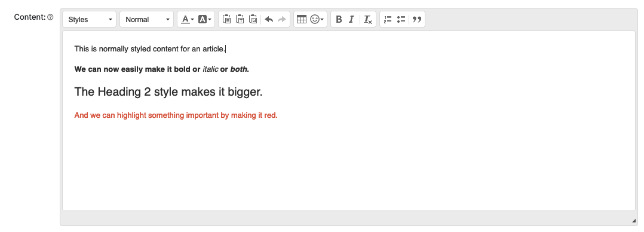The width and height of the screenshot is (644, 232).
Task: Click the word "both" in bold italic
Action: point(238,69)
